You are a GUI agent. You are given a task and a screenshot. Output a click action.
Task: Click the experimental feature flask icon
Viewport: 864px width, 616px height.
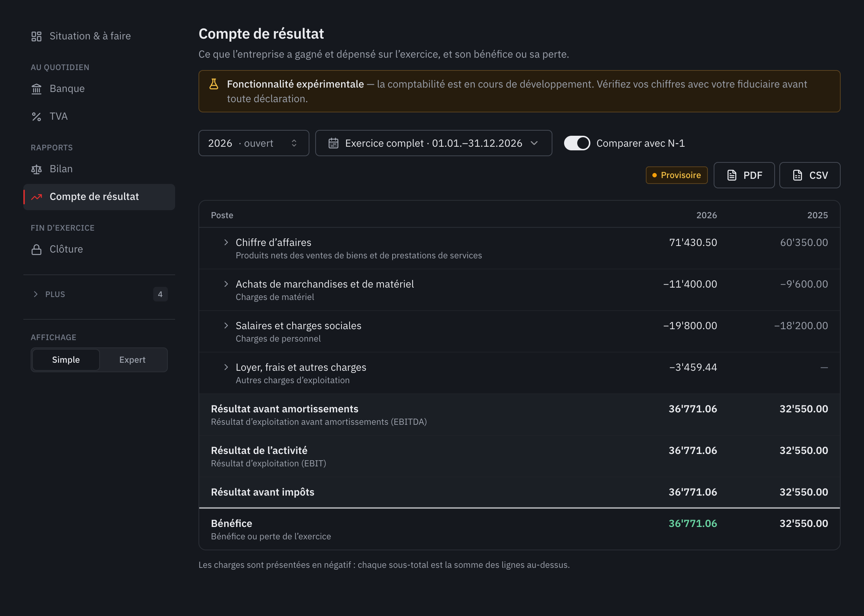click(214, 84)
